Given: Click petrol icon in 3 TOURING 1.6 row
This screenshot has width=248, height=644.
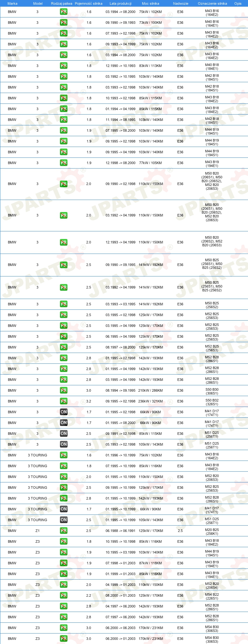Looking at the screenshot, I should click(64, 455).
